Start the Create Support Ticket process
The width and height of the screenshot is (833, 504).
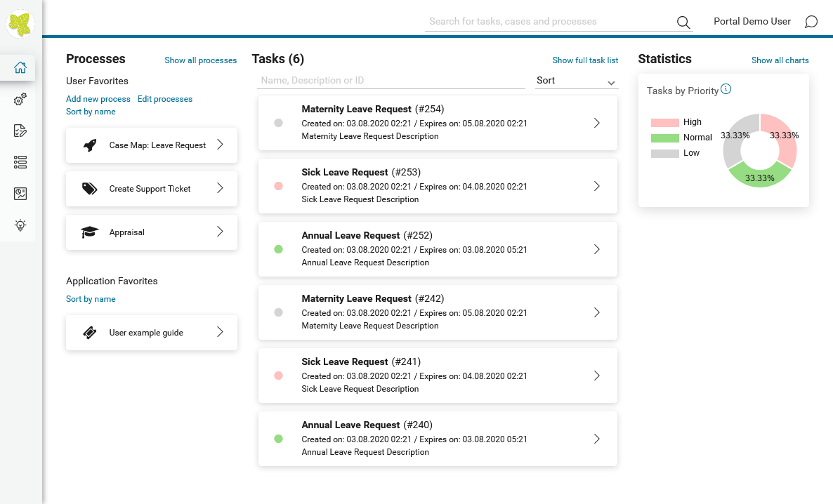click(152, 189)
